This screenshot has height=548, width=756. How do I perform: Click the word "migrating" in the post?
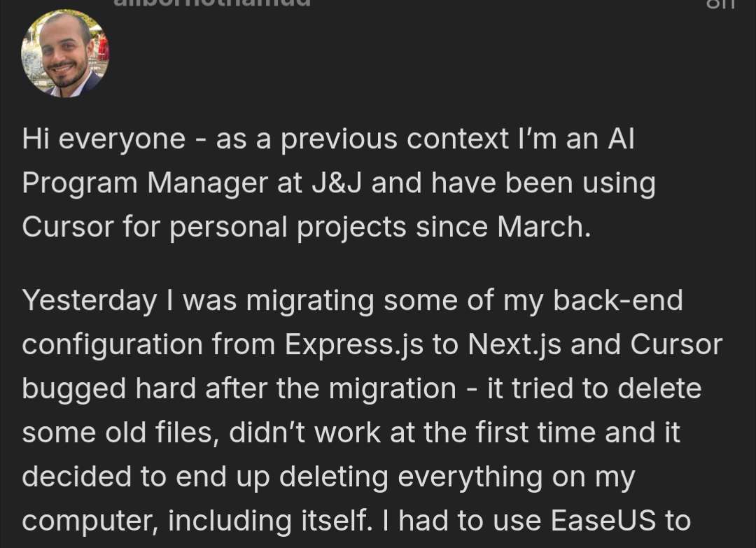coord(310,301)
